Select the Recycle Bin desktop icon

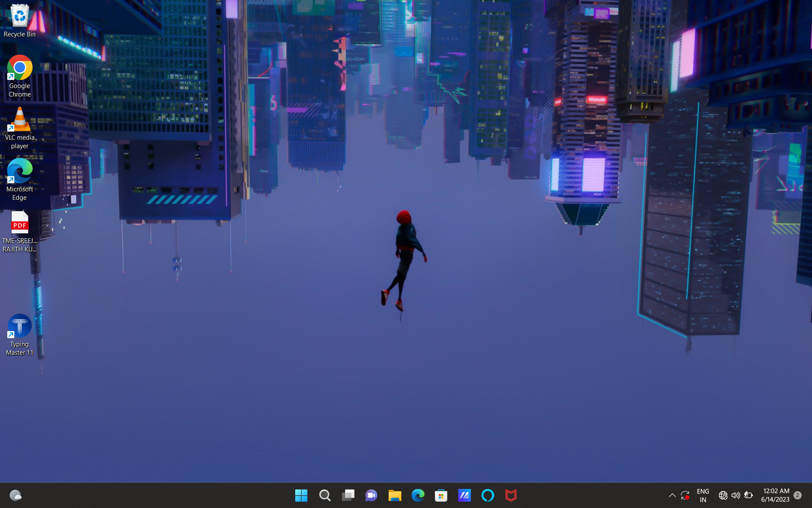(19, 21)
